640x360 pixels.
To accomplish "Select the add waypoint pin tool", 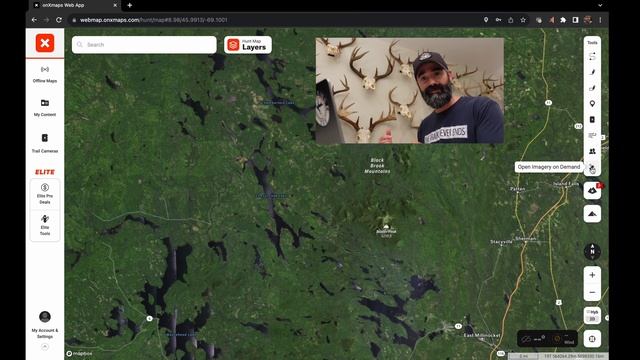I will click(592, 104).
